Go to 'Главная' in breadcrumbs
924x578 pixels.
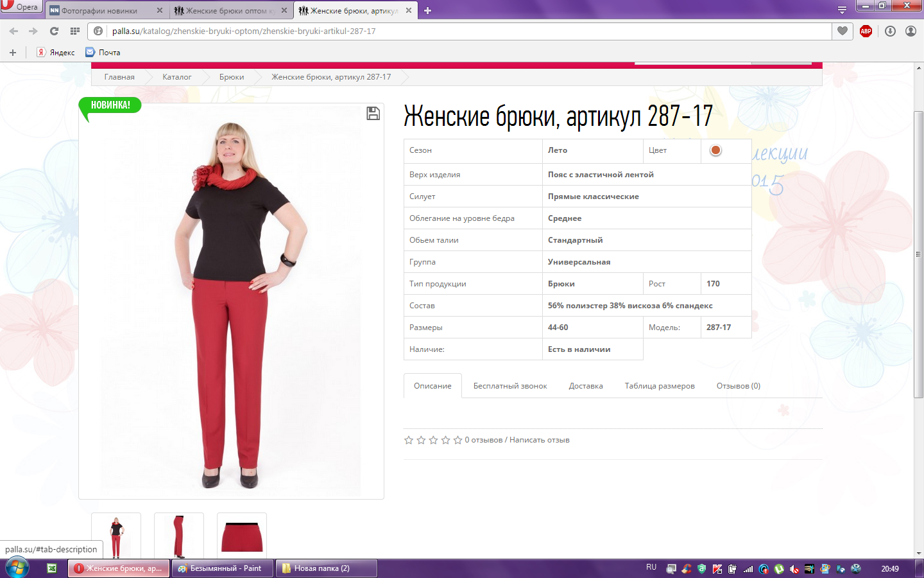tap(119, 77)
